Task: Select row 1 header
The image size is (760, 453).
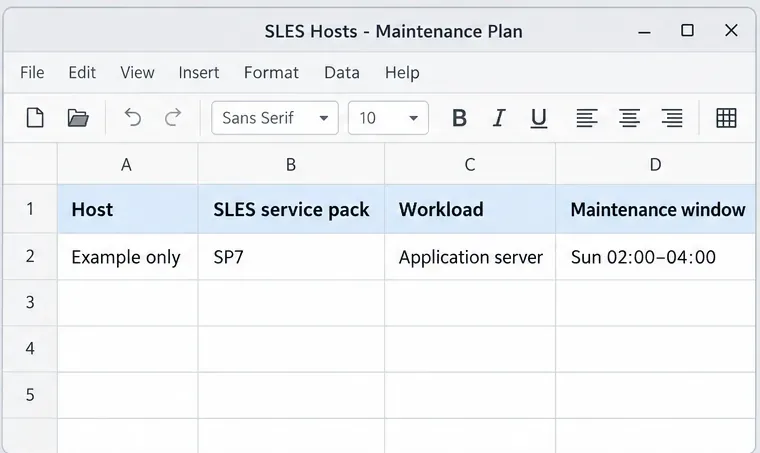Action: click(30, 209)
